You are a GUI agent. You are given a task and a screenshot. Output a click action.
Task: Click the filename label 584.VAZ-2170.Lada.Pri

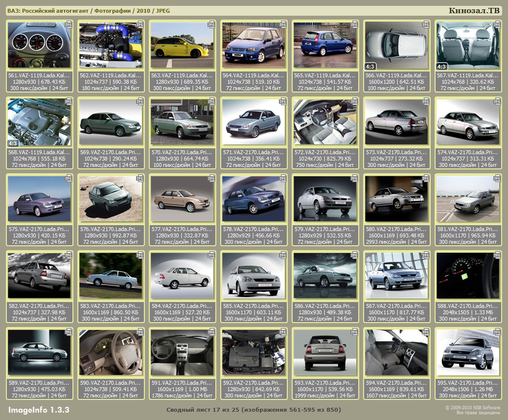(x=182, y=306)
